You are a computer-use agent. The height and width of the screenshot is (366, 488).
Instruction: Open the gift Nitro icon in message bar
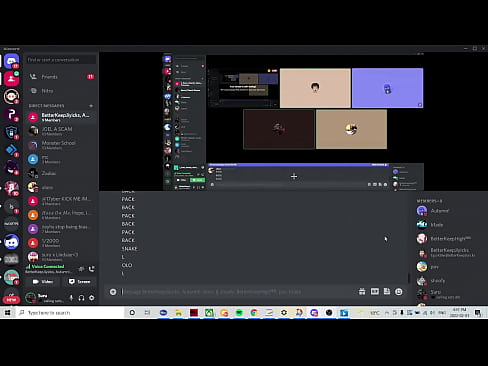click(362, 292)
